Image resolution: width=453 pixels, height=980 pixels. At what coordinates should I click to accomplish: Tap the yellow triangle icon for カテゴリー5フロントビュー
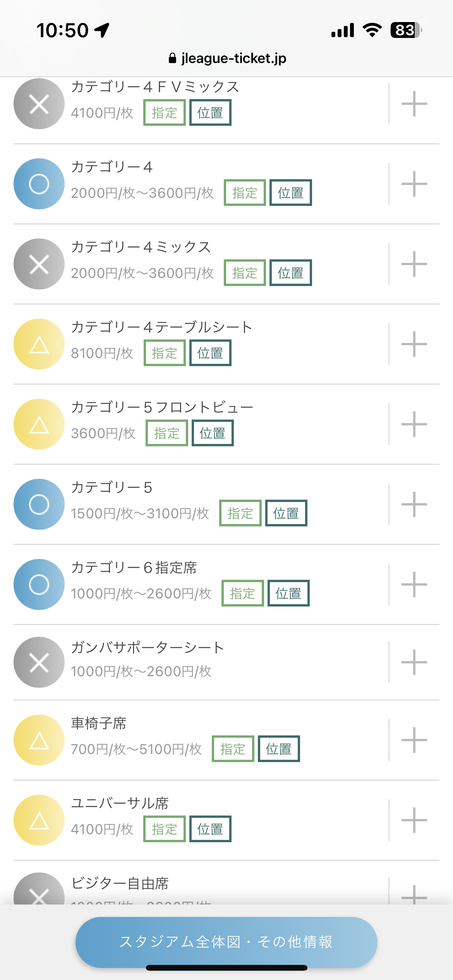tap(39, 424)
